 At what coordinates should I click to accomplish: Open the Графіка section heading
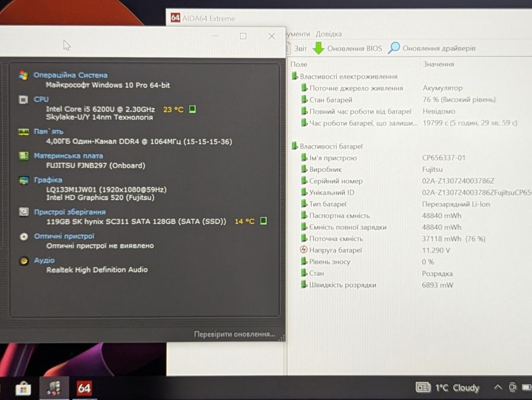tap(48, 180)
